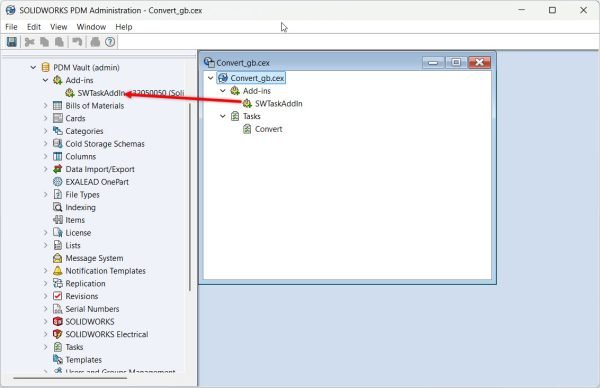Collapse Add-ins node in vault tree
Image resolution: width=600 pixels, height=388 pixels.
pyautogui.click(x=45, y=80)
